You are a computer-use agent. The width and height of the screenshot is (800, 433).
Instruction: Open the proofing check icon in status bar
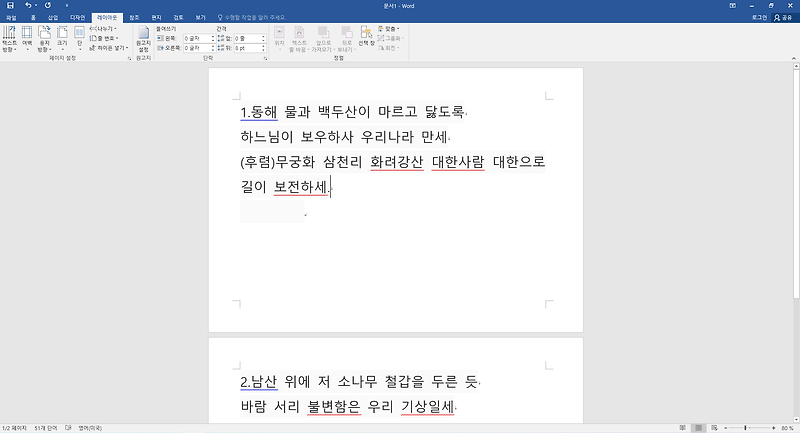[68, 428]
